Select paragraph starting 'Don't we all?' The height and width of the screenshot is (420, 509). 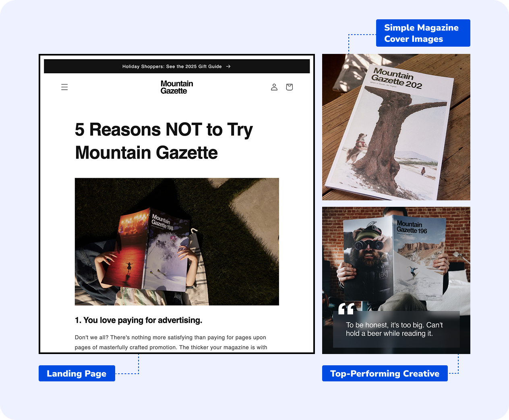click(171, 342)
